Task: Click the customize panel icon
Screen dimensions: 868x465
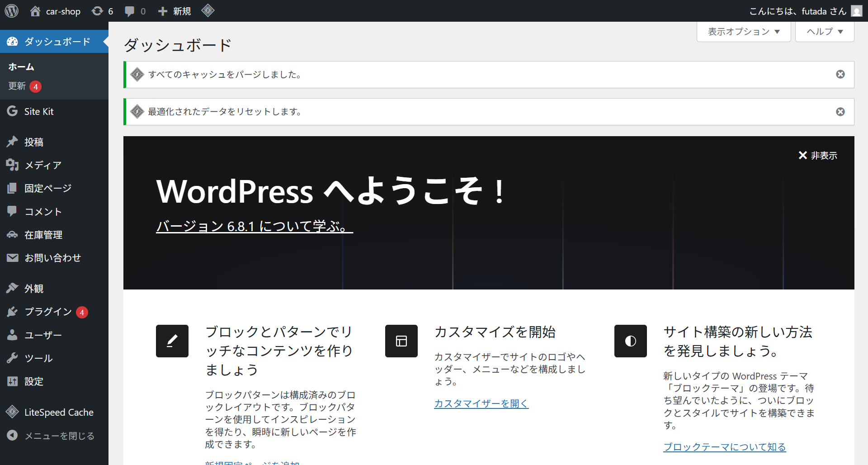Action: click(x=401, y=341)
